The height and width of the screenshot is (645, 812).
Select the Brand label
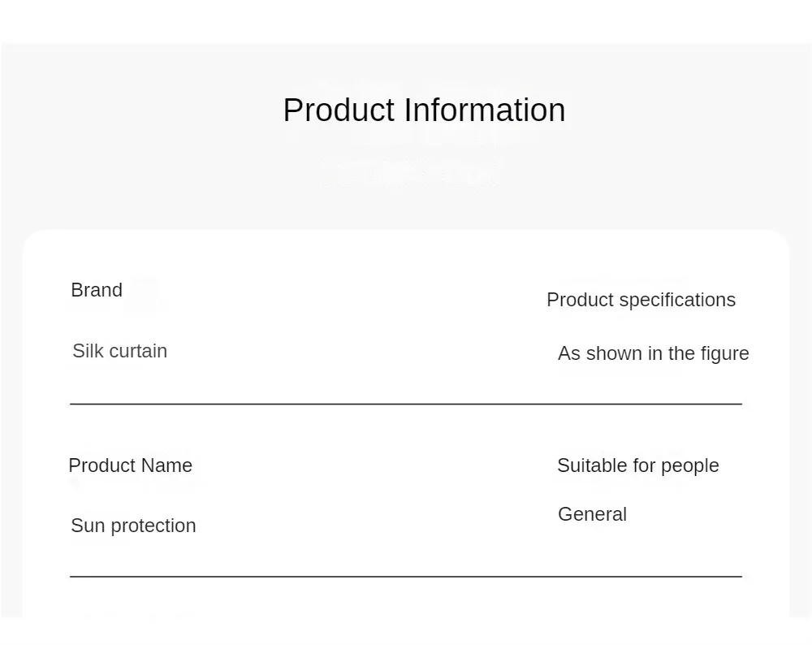click(97, 290)
